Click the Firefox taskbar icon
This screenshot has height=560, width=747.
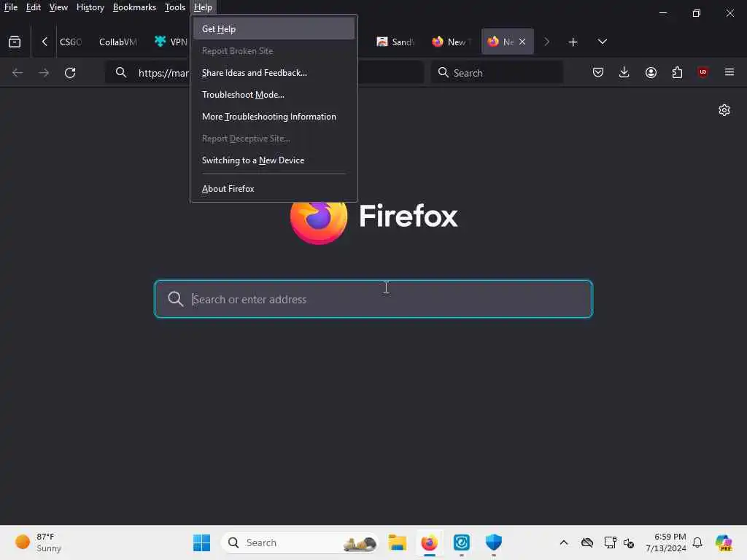click(x=429, y=542)
